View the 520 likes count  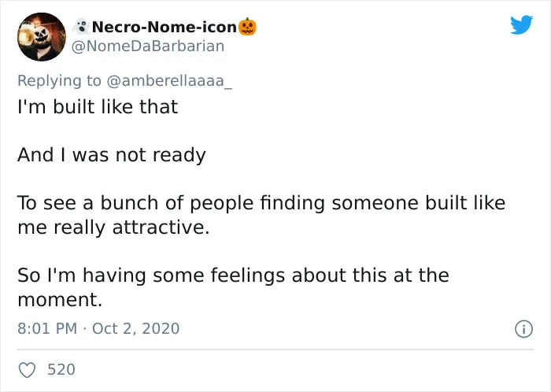(61, 370)
